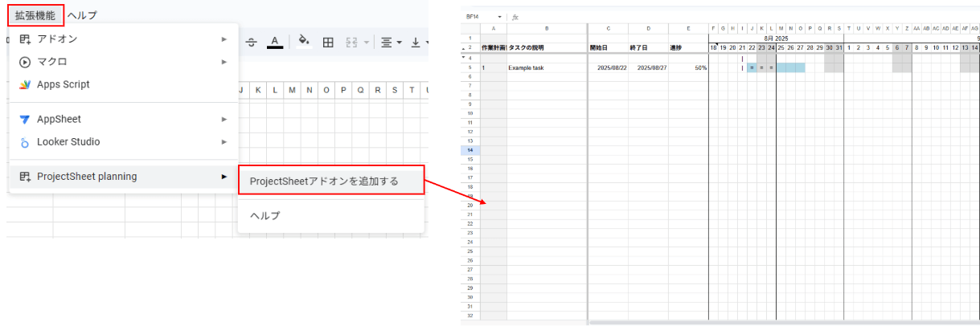Click the Apps Script menu entry
980x326 pixels.
[64, 84]
